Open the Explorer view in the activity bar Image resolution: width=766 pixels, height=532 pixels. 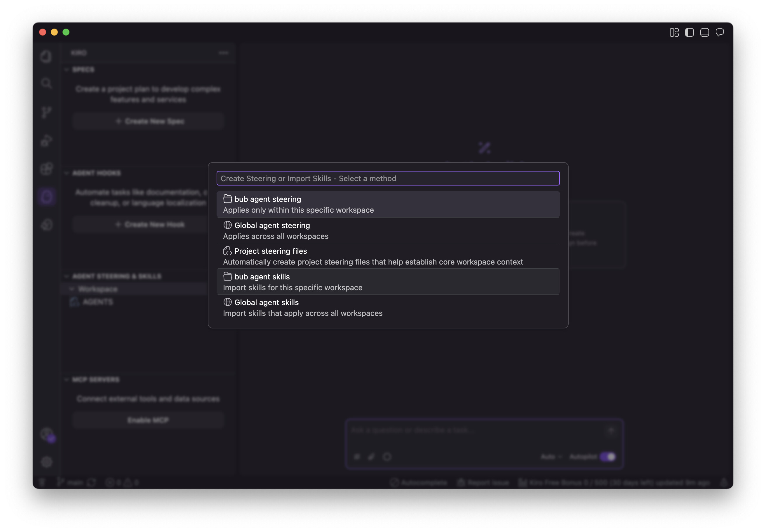[46, 56]
